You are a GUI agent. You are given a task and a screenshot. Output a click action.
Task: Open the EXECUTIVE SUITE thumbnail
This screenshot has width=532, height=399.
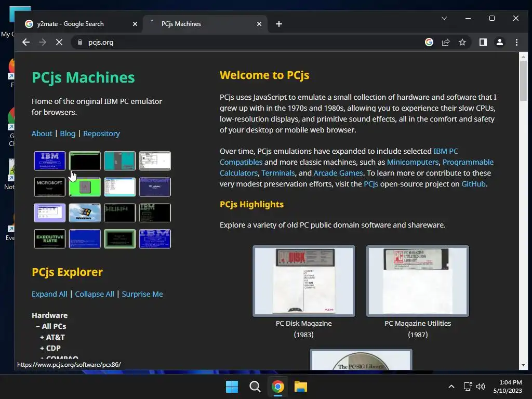[49, 239]
